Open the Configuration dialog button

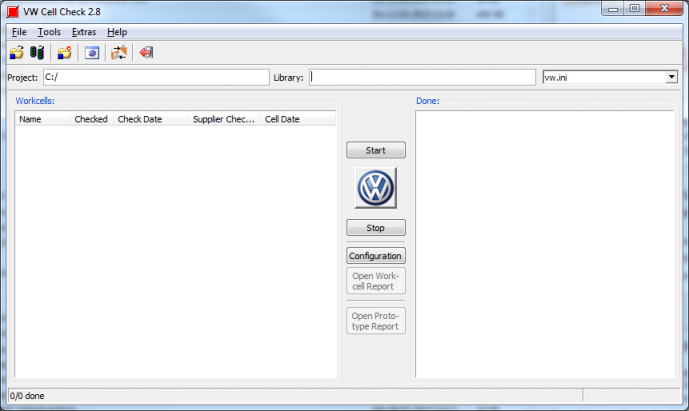pos(376,256)
